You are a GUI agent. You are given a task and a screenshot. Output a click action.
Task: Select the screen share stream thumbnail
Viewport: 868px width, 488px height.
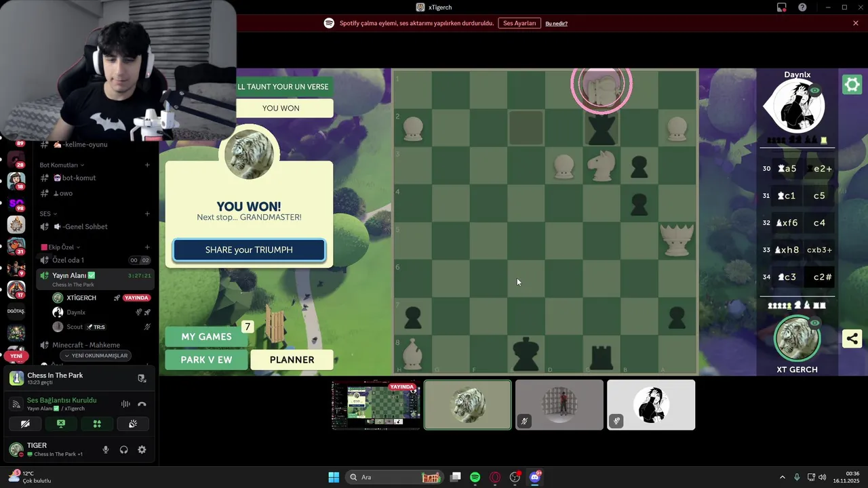(376, 405)
